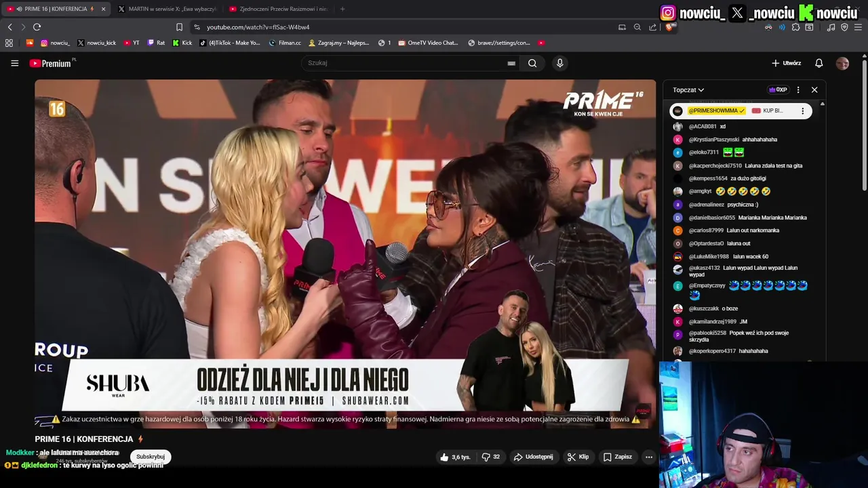Open the Brave Shields lion icon

[671, 27]
